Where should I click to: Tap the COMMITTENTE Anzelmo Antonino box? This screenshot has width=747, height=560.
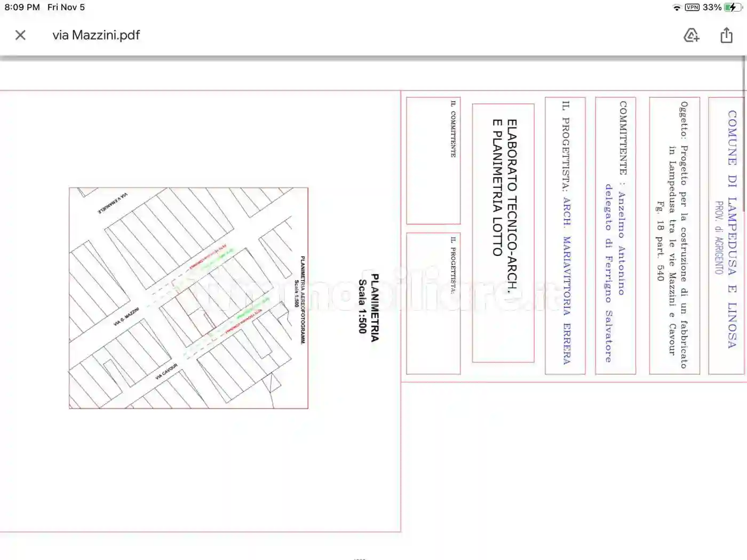[x=615, y=235]
